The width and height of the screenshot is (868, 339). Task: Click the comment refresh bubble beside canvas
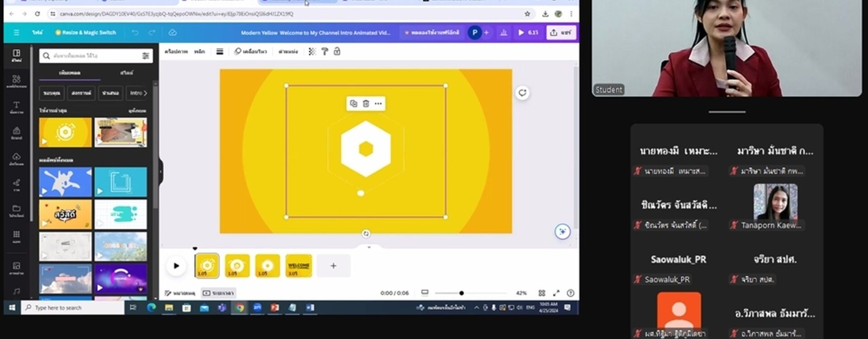pos(522,93)
